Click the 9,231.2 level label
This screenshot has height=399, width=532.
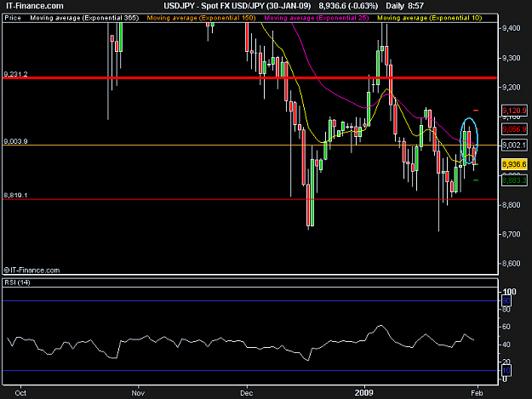tap(15, 74)
